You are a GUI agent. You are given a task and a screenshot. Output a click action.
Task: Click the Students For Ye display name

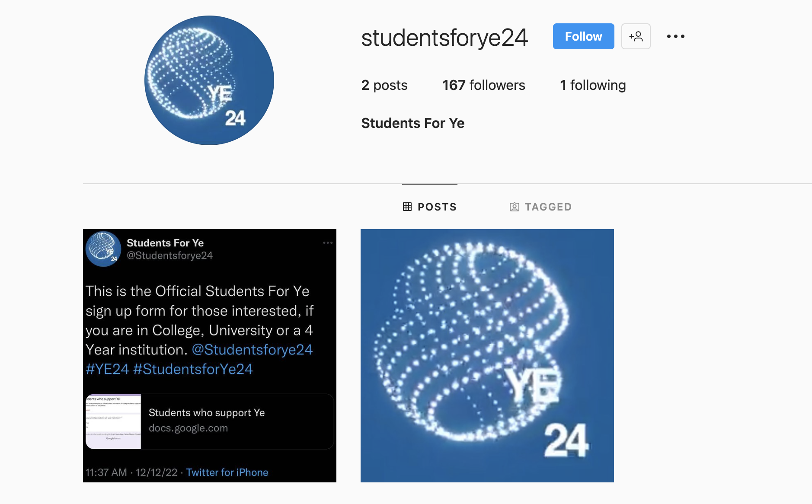(x=413, y=123)
